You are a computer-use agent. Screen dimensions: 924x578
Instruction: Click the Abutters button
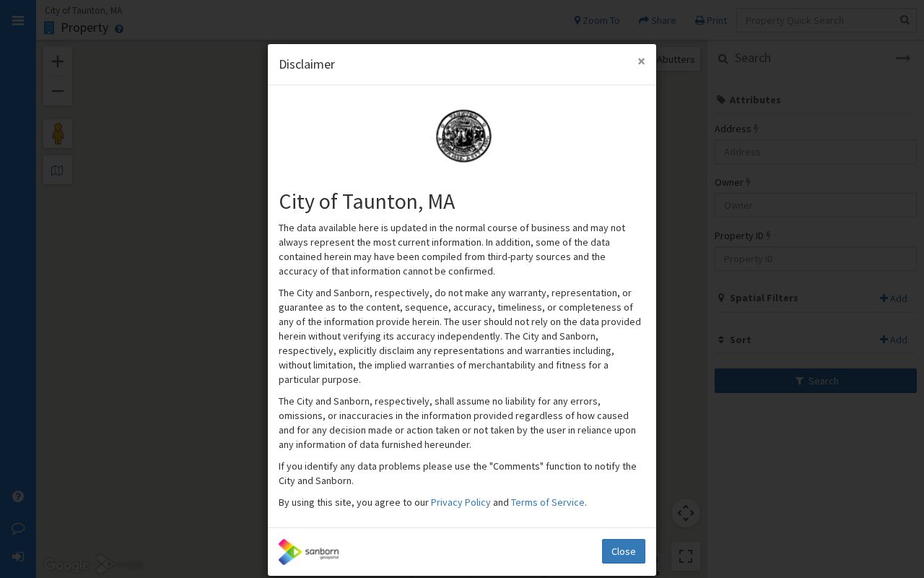click(x=676, y=59)
